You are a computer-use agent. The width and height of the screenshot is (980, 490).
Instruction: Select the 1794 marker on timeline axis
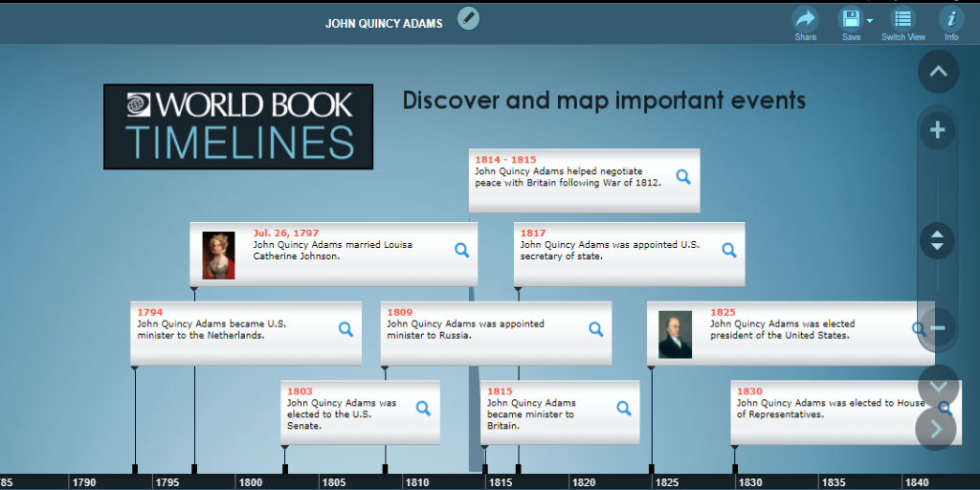point(134,469)
